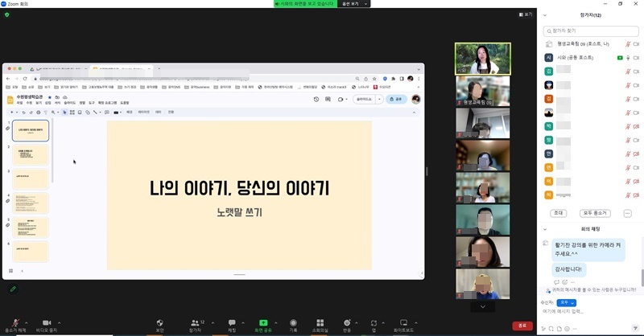Open the Whiteboard (화이트보드) icon

403,322
